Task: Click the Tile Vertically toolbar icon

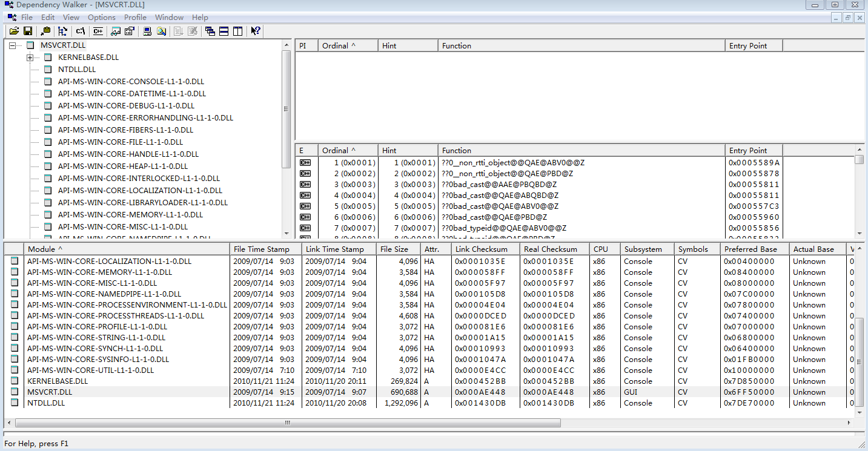Action: [237, 31]
